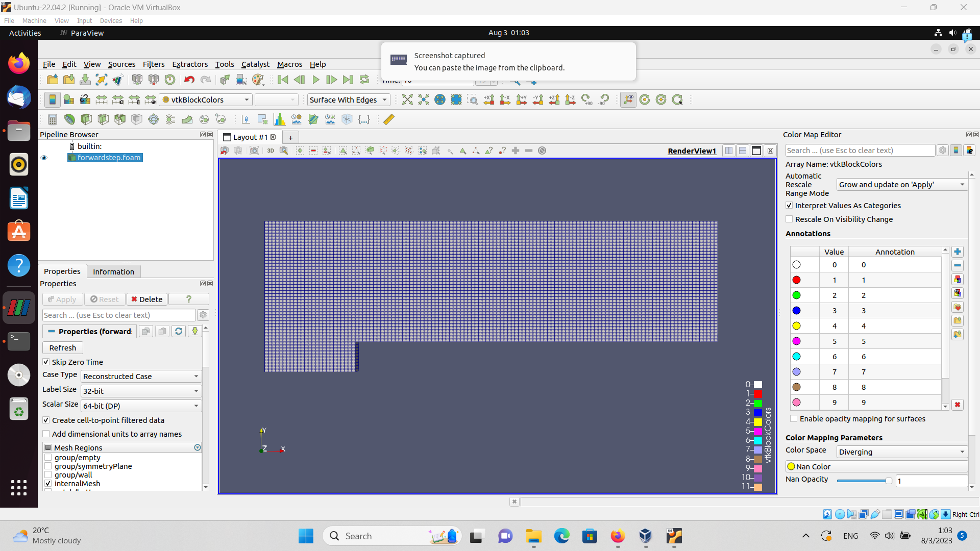980x551 pixels.
Task: Click the Undo arrow icon
Action: tap(189, 80)
